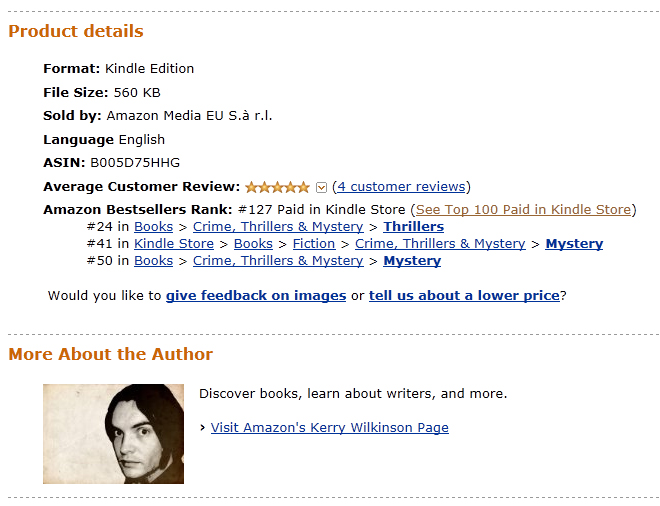See Top 100 Paid in Kindle Store
The image size is (660, 506).
[523, 209]
